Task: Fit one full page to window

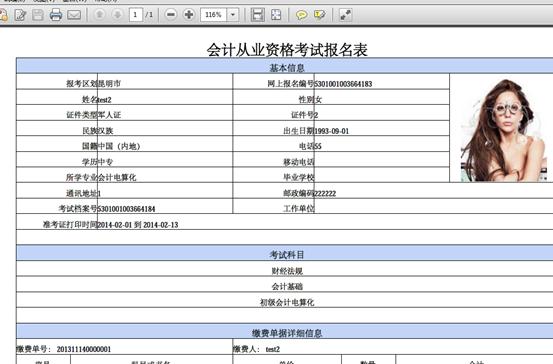Action: click(x=276, y=15)
